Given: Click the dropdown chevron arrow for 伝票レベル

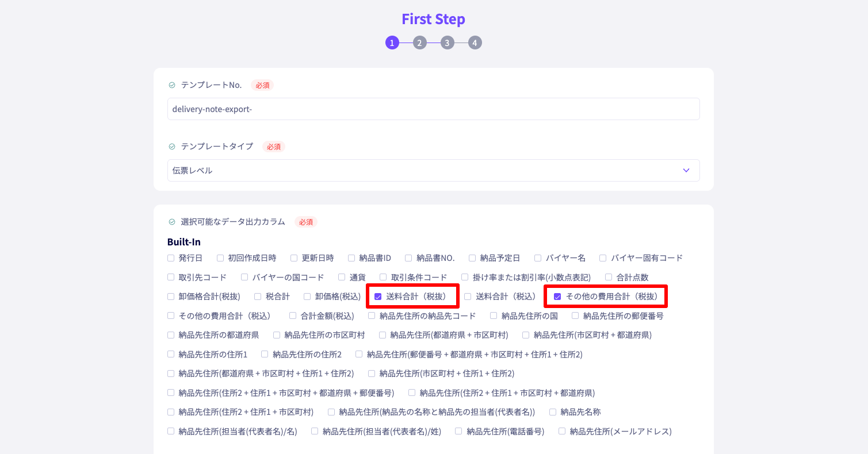Looking at the screenshot, I should [686, 171].
